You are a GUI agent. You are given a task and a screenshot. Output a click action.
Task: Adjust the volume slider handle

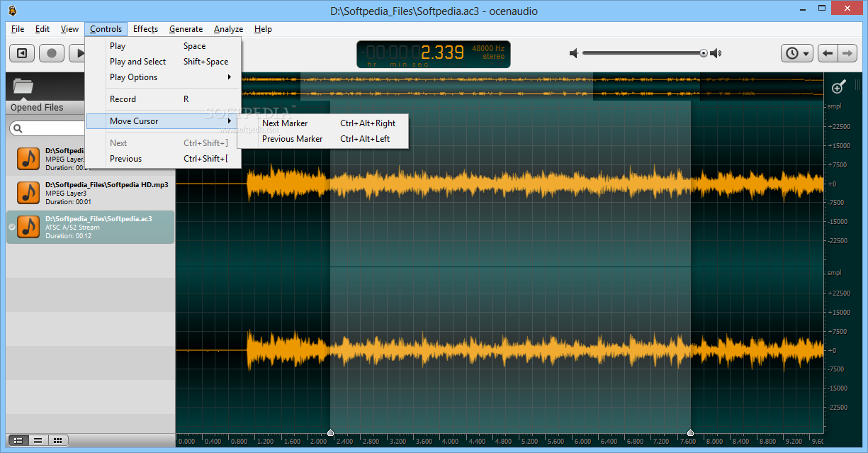[704, 53]
